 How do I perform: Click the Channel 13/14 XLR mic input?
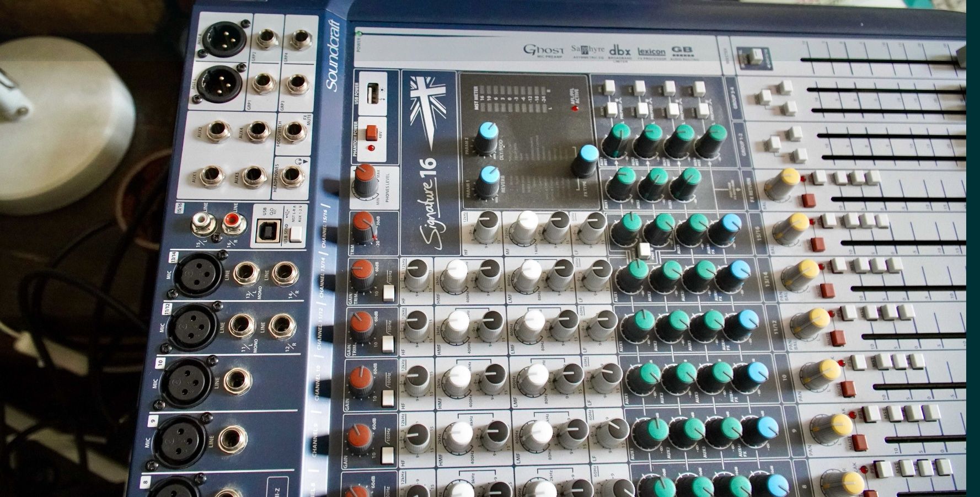[200, 274]
